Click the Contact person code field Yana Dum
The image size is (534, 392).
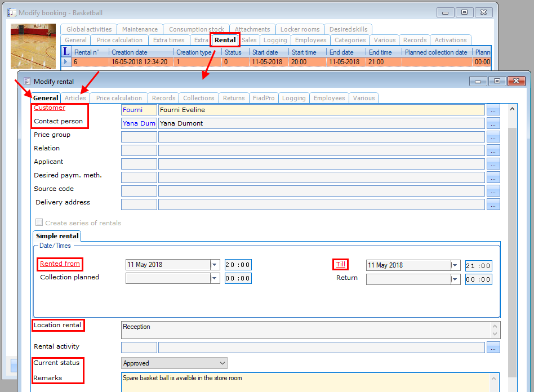coord(139,123)
